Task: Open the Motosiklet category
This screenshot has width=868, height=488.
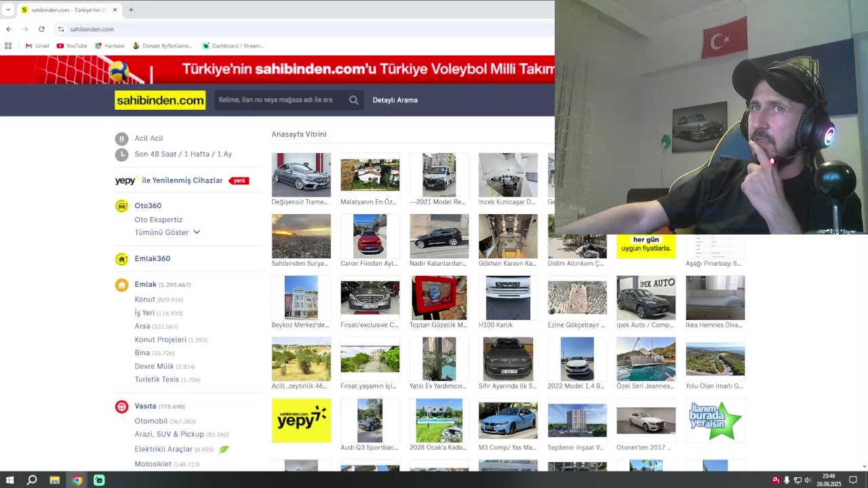Action: click(153, 464)
